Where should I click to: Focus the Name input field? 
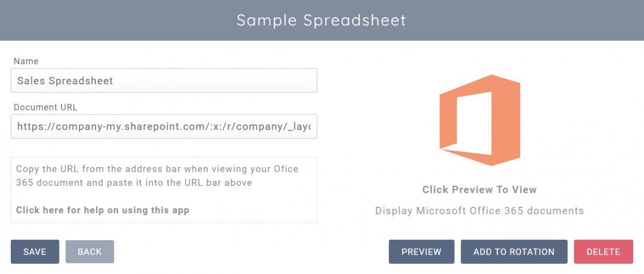[x=164, y=81]
